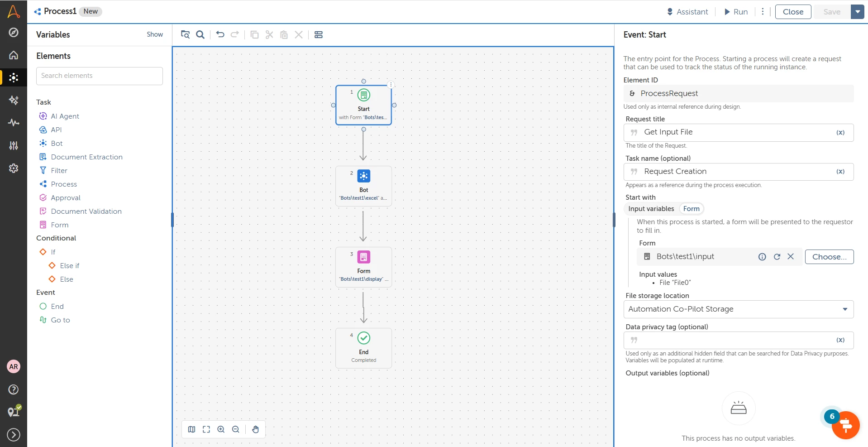
Task: Select the Form node on canvas
Action: click(x=363, y=267)
